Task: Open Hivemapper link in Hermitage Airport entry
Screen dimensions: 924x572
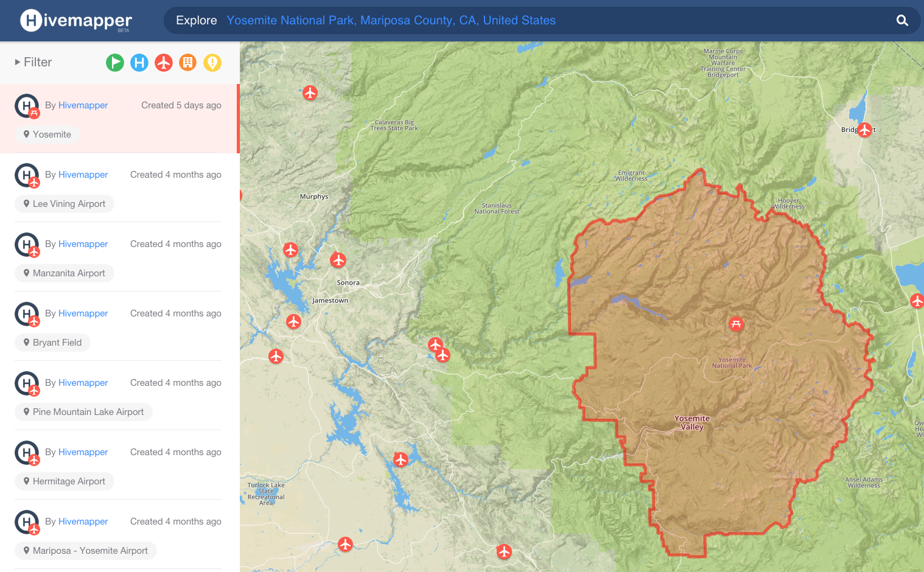Action: coord(83,452)
